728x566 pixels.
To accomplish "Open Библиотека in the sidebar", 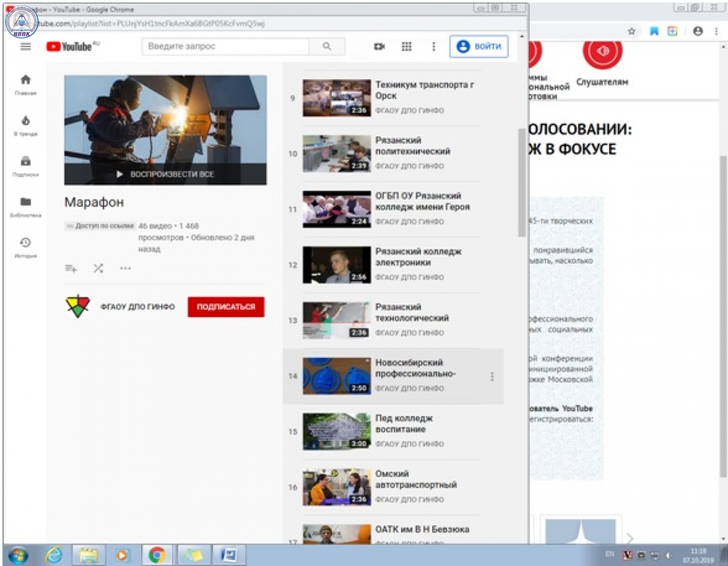I will 26,206.
